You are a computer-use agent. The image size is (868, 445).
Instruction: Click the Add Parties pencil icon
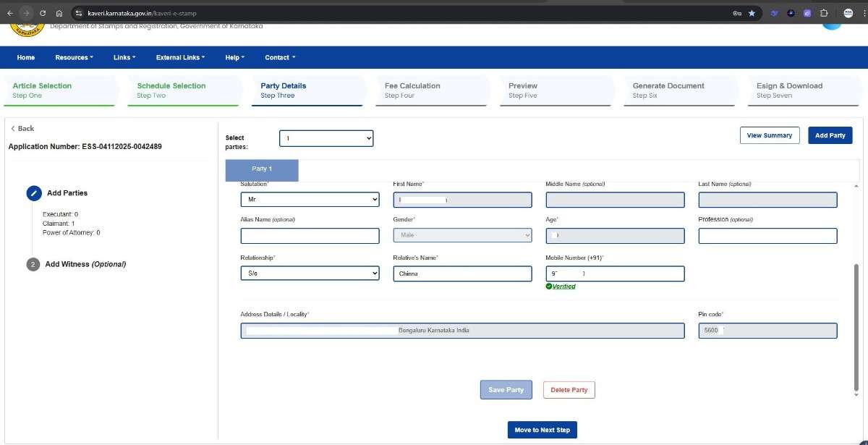tap(34, 193)
